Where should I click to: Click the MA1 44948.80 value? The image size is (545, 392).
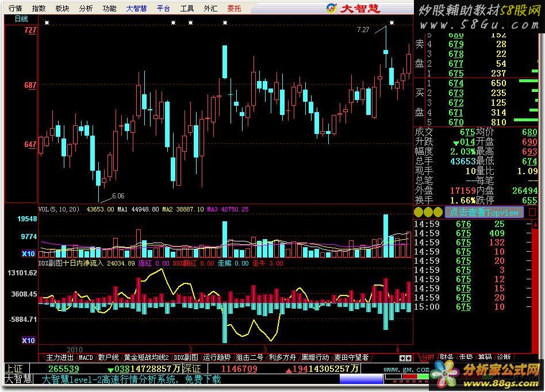tap(138, 209)
